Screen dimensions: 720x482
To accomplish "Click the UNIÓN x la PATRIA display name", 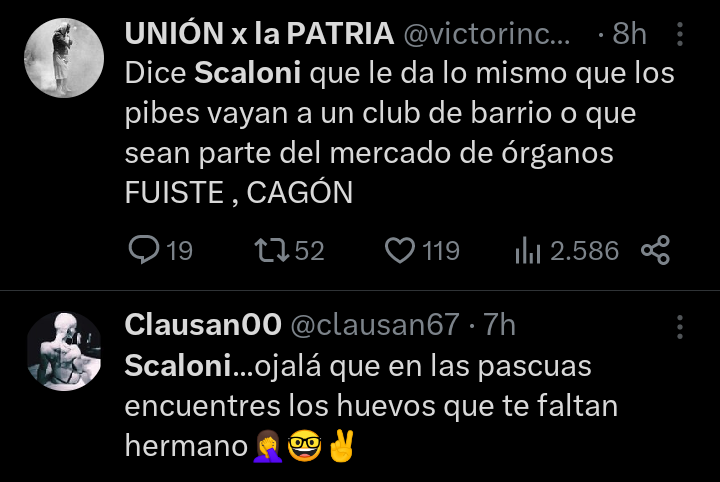I will point(259,34).
